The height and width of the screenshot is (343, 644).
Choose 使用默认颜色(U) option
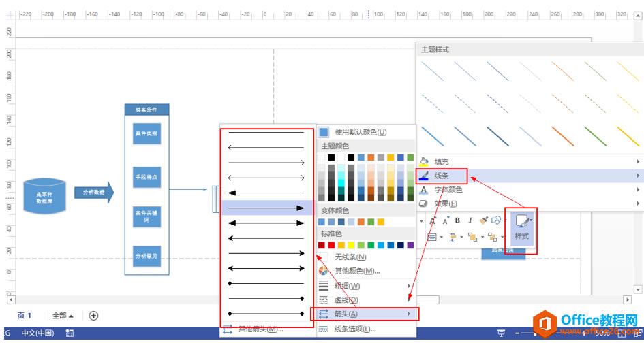[365, 132]
